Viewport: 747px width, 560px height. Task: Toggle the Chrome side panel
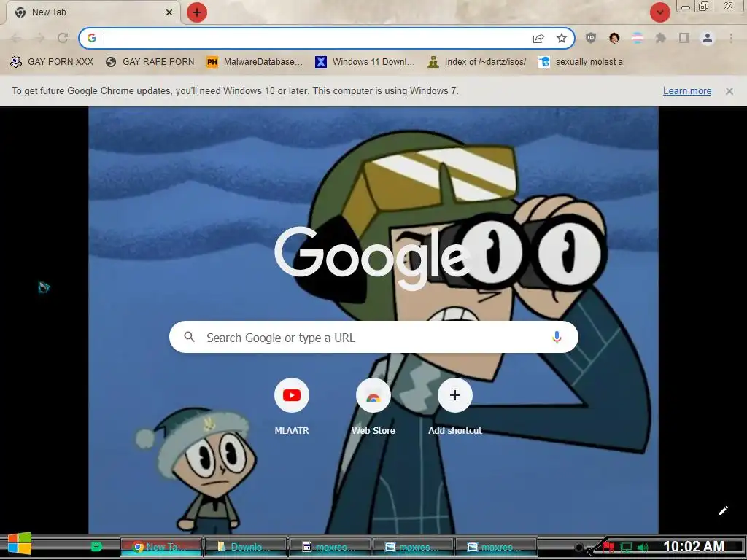684,38
